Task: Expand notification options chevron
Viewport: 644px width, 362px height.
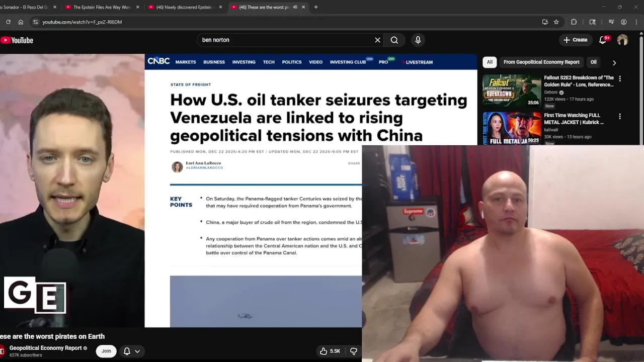Action: pyautogui.click(x=137, y=351)
